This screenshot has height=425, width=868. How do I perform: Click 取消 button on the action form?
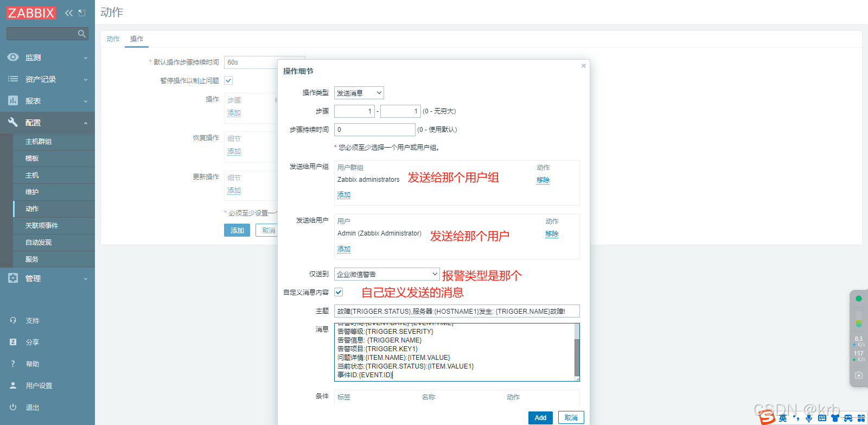[x=267, y=230]
